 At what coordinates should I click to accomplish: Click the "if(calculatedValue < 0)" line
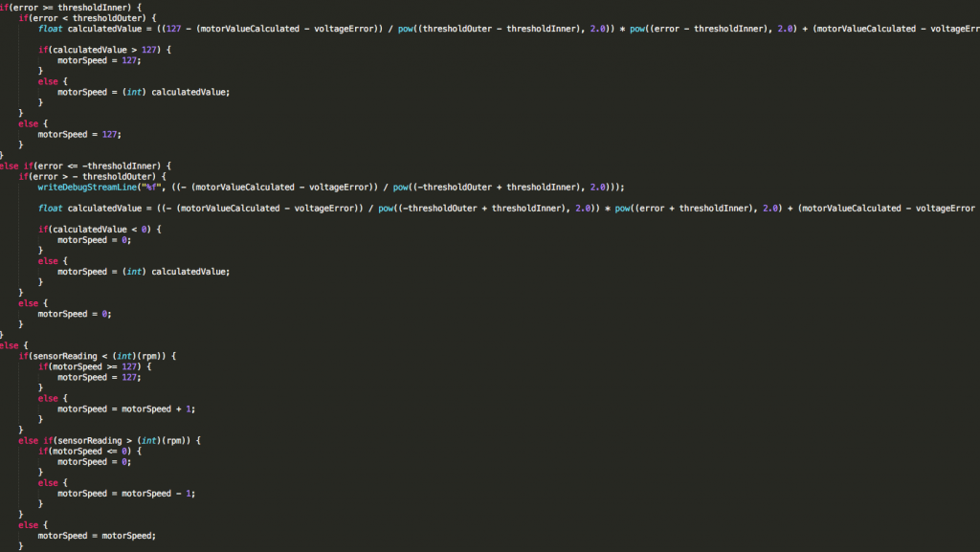pos(100,229)
